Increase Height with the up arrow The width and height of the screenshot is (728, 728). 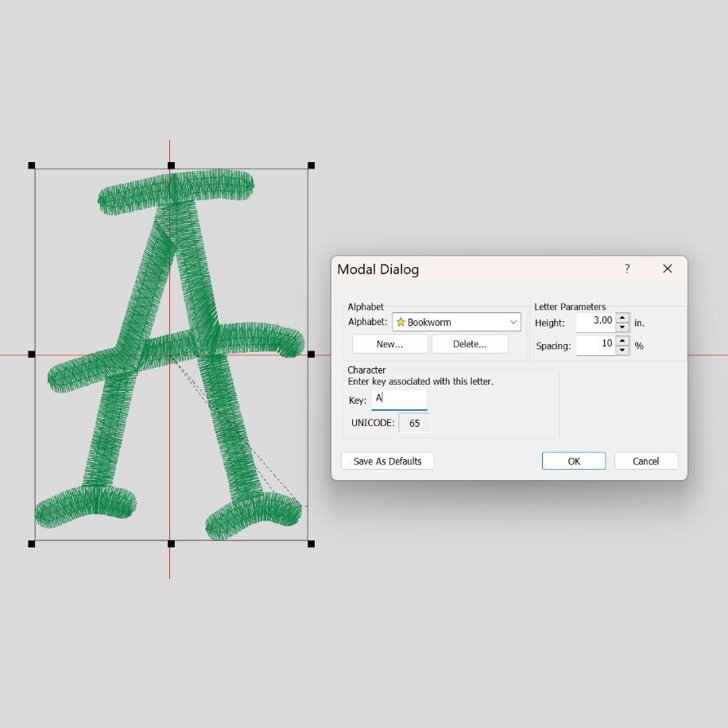[622, 317]
